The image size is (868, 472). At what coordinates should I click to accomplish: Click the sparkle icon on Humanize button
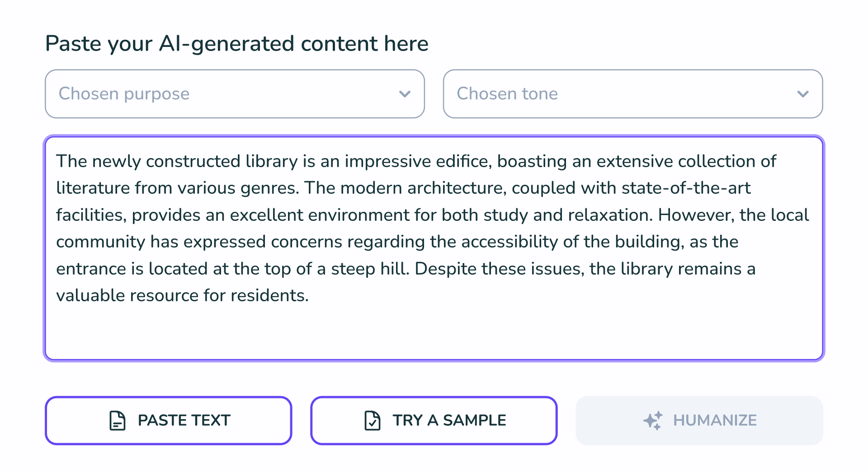pyautogui.click(x=653, y=421)
